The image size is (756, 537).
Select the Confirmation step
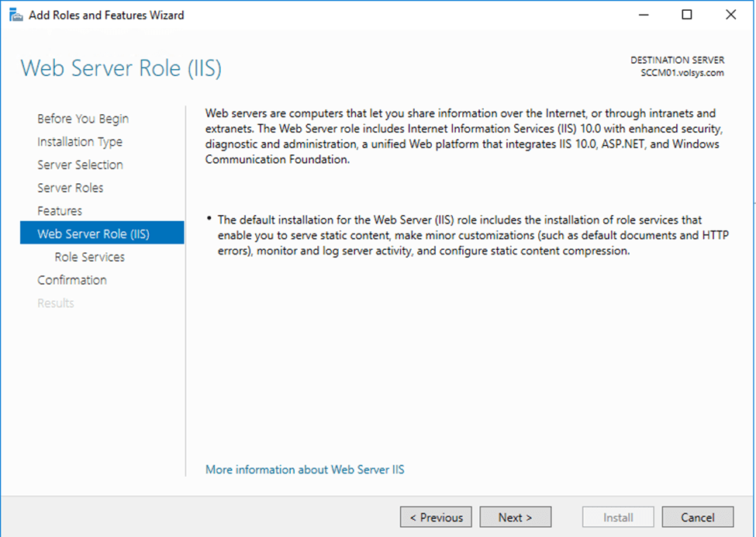pyautogui.click(x=72, y=279)
